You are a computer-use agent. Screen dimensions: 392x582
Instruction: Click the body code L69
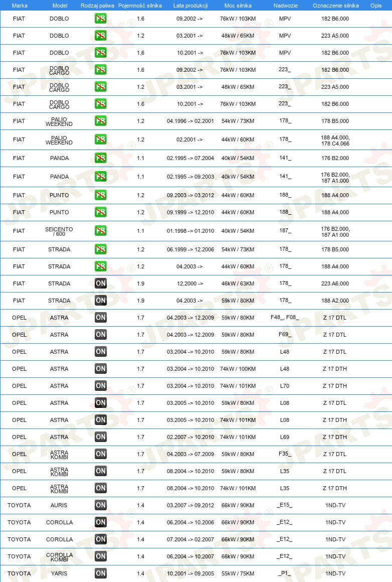click(284, 437)
